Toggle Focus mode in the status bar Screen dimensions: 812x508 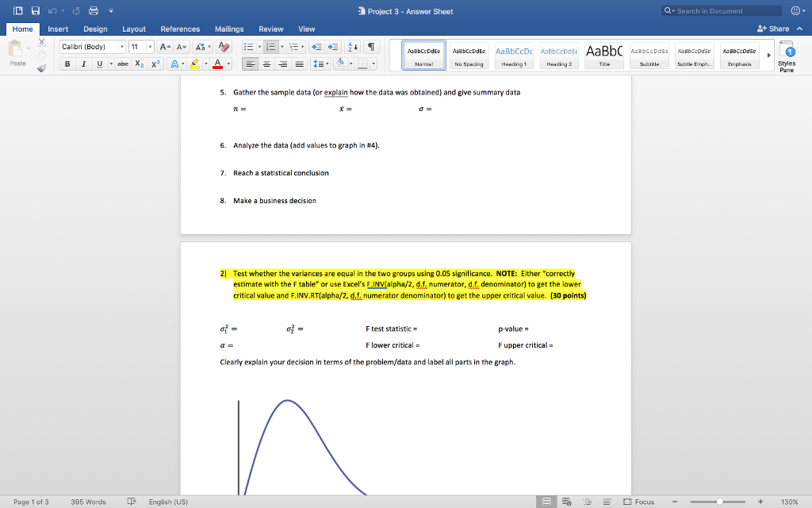[640, 501]
